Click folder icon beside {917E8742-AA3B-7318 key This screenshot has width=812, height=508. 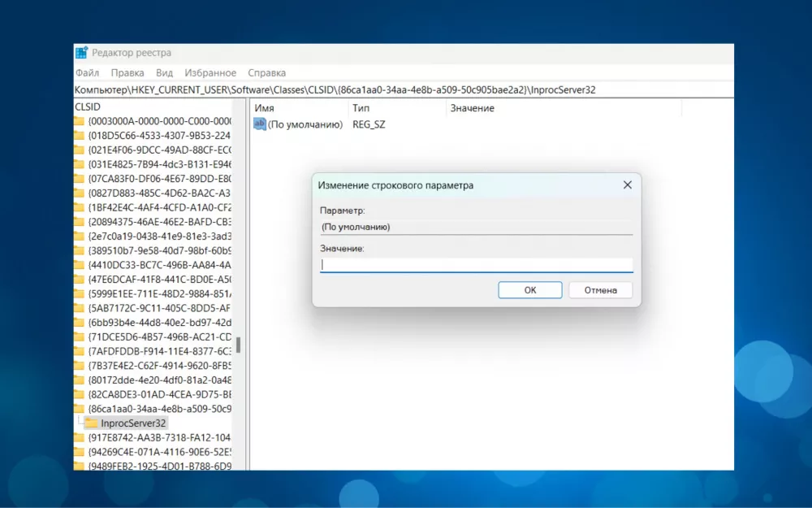click(79, 438)
